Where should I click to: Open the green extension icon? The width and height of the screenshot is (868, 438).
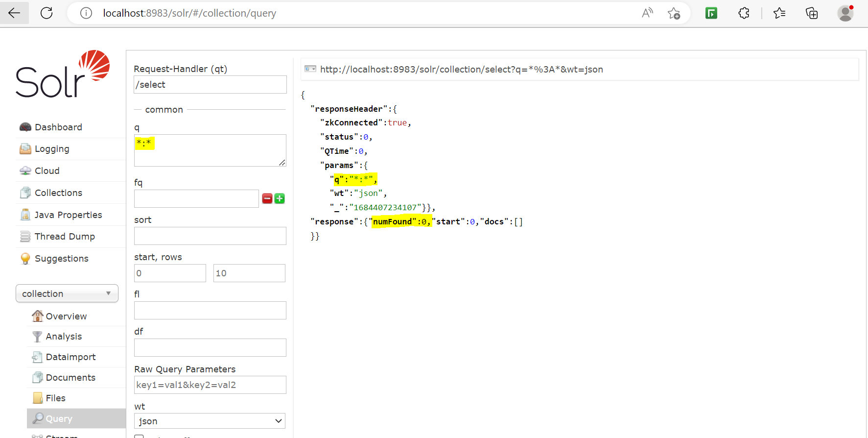(x=711, y=13)
